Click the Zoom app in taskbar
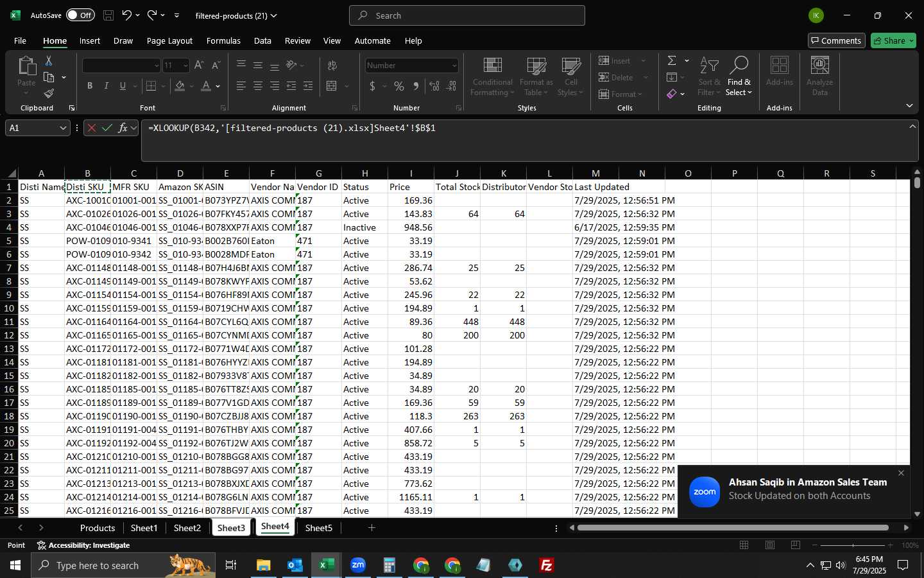The height and width of the screenshot is (578, 924). [x=358, y=565]
